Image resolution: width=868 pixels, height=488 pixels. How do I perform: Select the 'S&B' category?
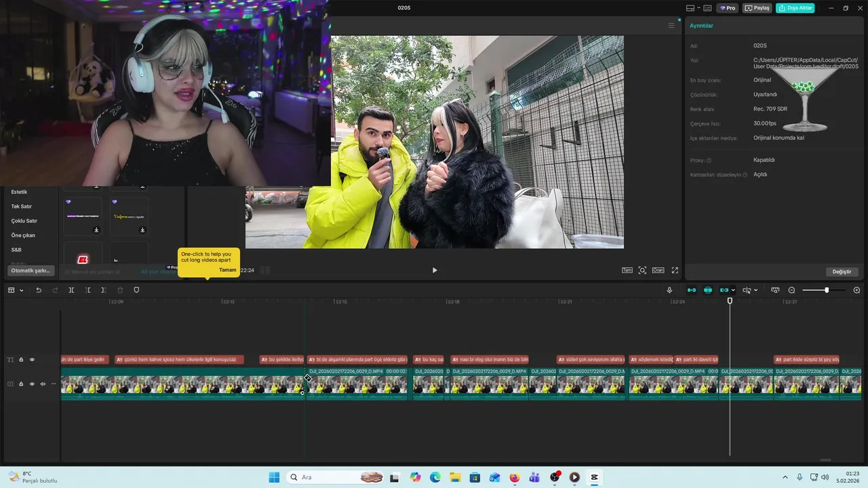click(x=16, y=249)
